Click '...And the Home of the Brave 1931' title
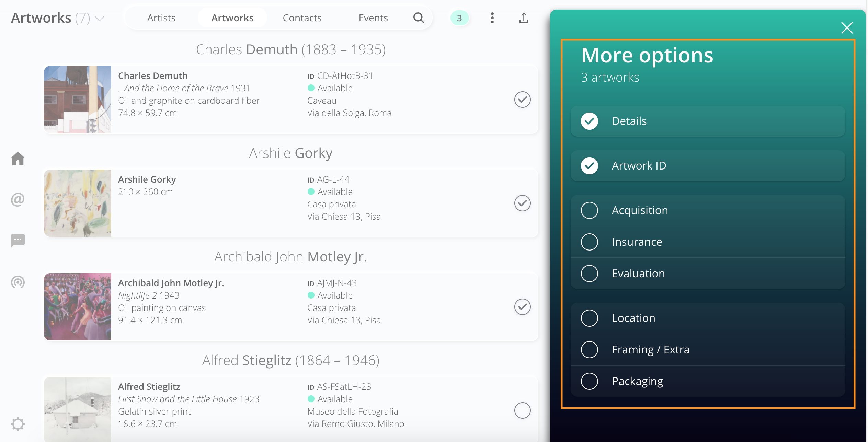This screenshot has width=868, height=442. (184, 88)
